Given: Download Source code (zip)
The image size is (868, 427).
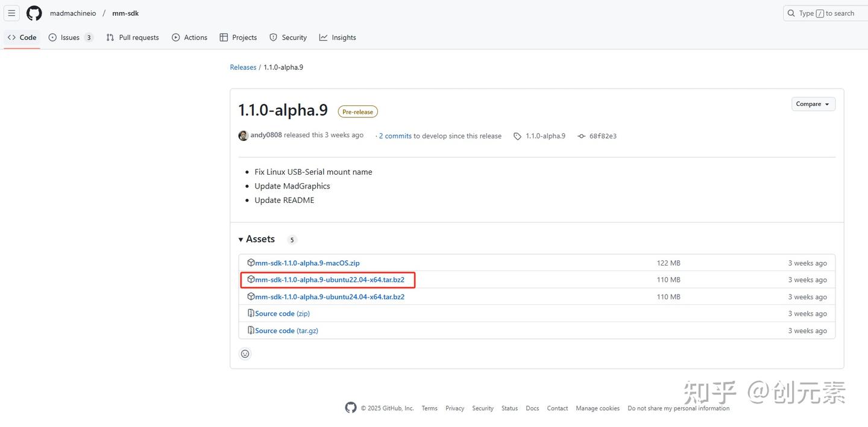Looking at the screenshot, I should coord(282,314).
